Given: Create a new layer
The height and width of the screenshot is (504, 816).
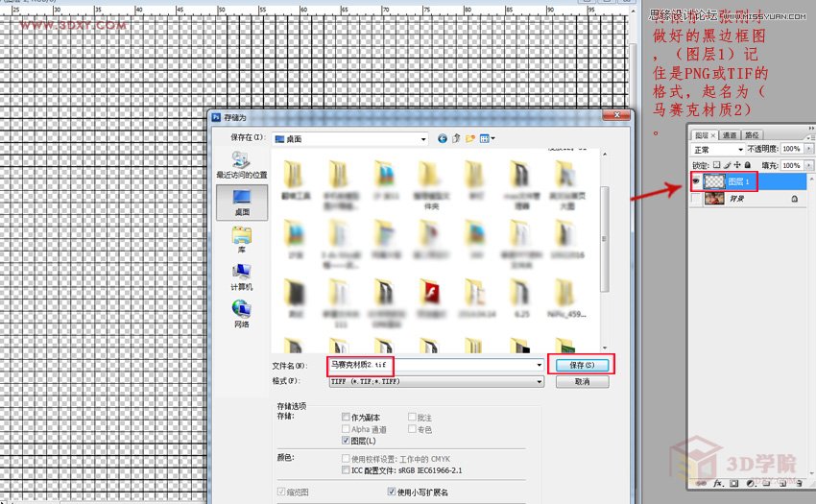Looking at the screenshot, I should pos(782,483).
